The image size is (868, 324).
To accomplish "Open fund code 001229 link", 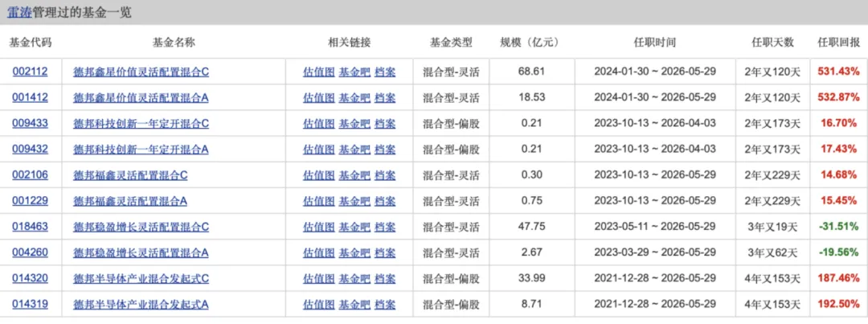I will (30, 200).
